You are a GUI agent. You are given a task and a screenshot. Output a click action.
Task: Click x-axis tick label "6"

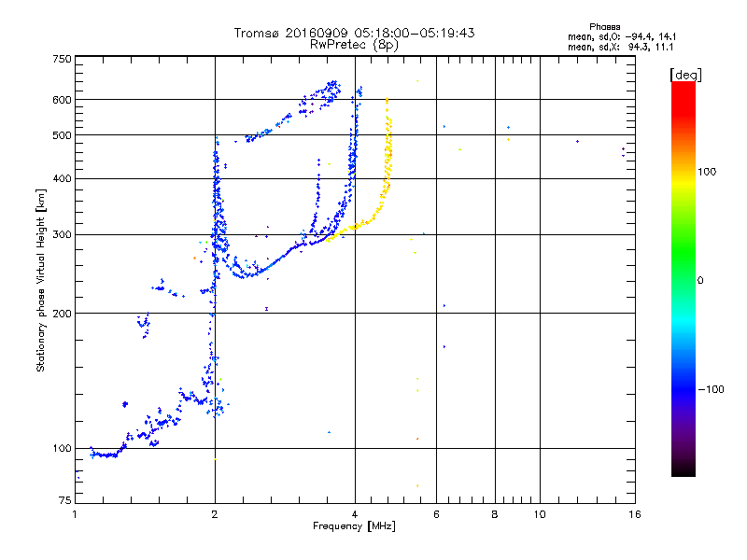pos(436,514)
